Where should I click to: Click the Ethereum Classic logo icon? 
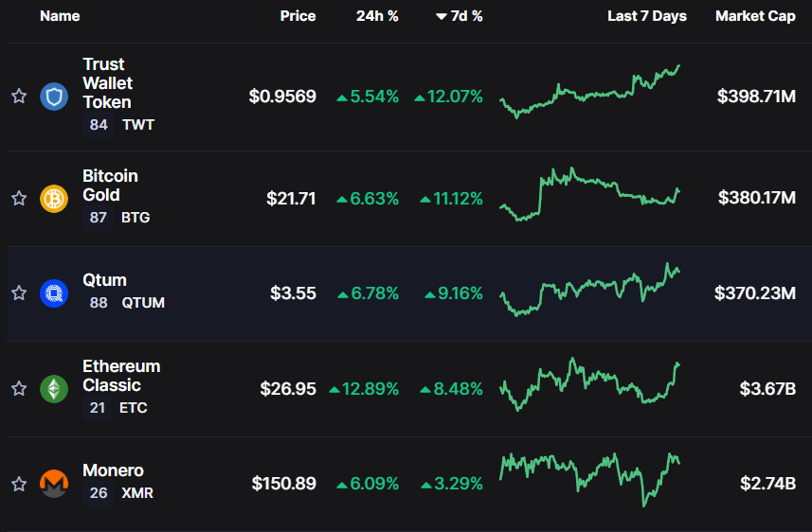pyautogui.click(x=54, y=388)
